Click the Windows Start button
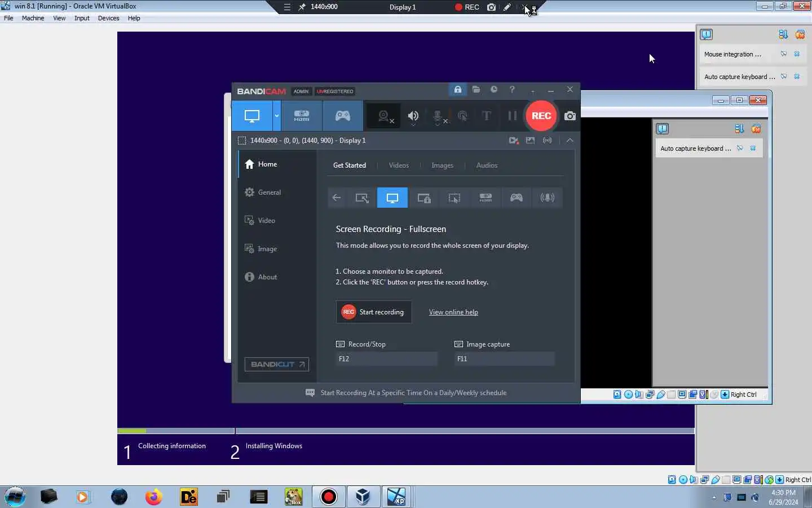The height and width of the screenshot is (508, 812). (x=15, y=497)
